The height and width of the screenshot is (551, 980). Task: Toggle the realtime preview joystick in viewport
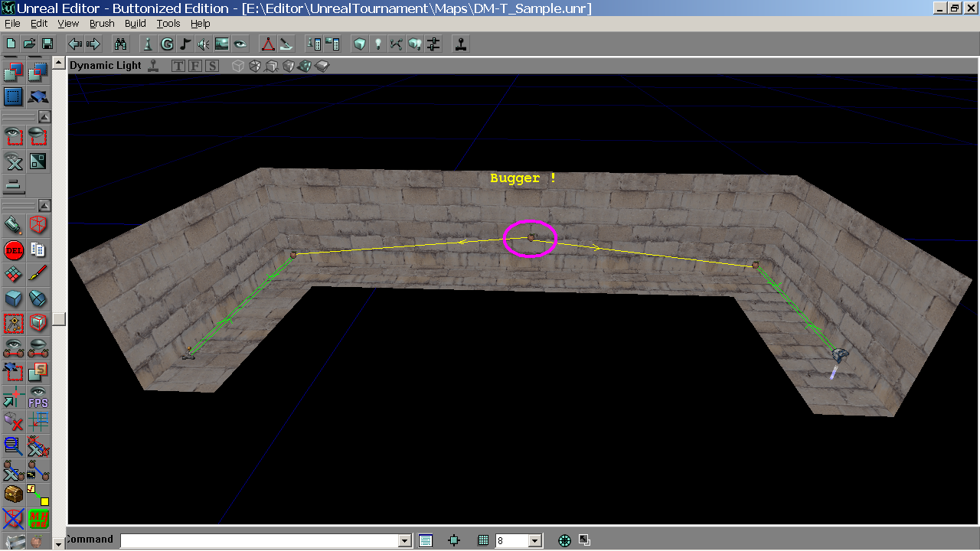154,66
